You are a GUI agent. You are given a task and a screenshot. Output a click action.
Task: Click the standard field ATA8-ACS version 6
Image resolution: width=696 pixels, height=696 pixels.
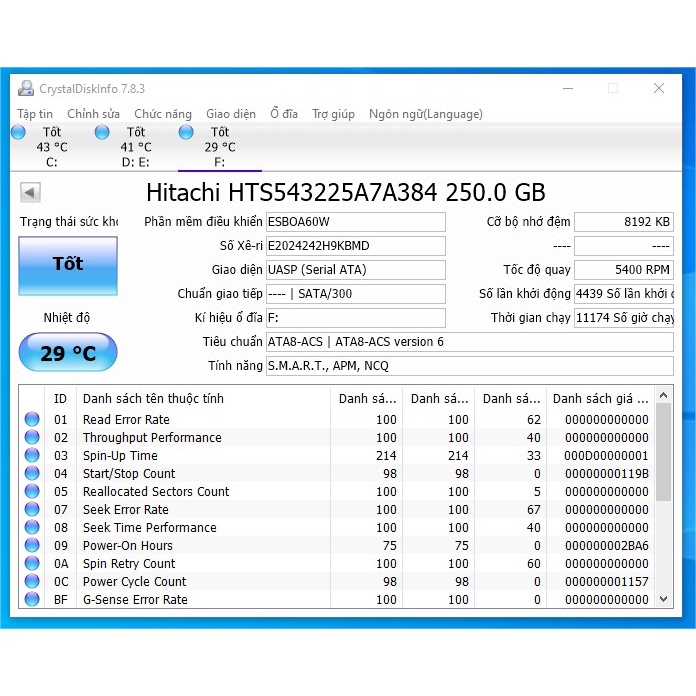[470, 342]
